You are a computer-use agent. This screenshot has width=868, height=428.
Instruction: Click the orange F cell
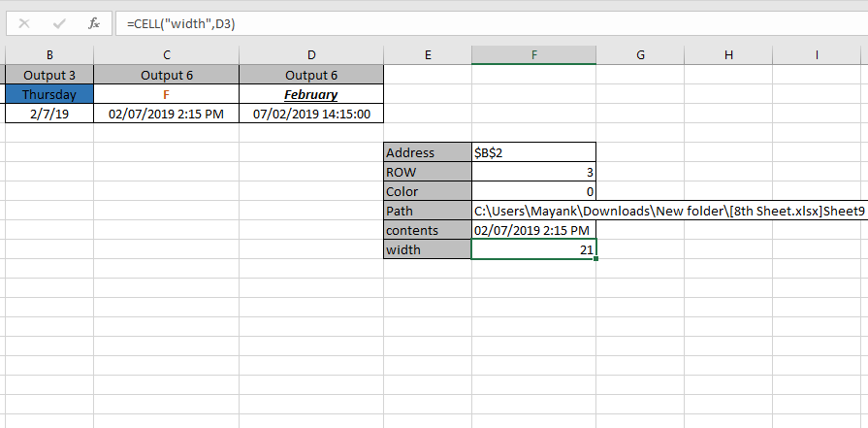[167, 94]
